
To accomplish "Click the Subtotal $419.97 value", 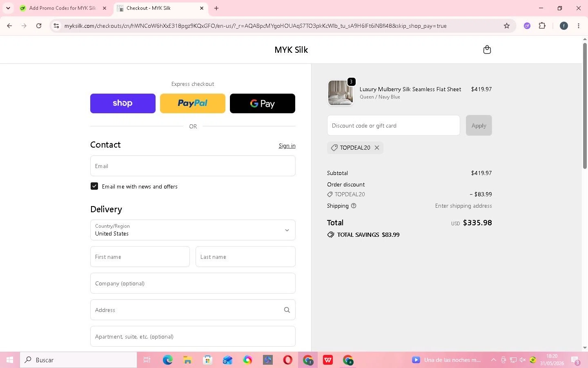I will point(481,173).
